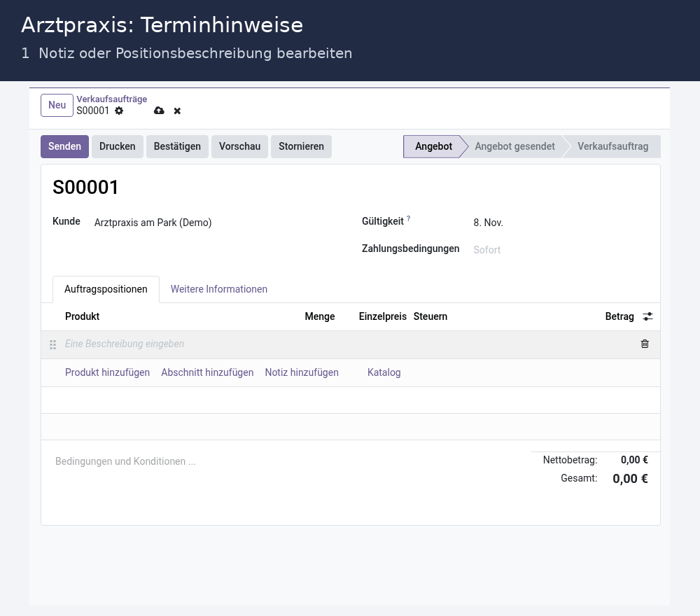Click the Gesamt total 0,00 € value
Viewport: 700px width, 616px height.
pyautogui.click(x=630, y=479)
